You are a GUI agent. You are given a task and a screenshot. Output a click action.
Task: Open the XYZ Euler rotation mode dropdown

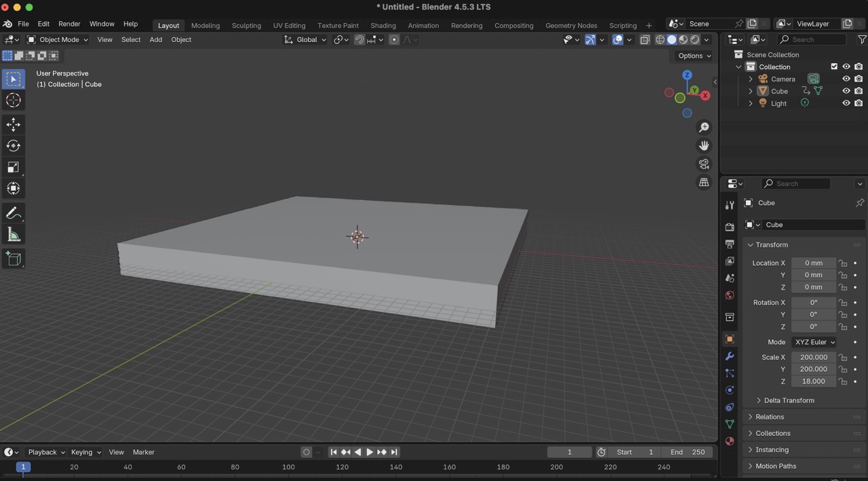814,342
